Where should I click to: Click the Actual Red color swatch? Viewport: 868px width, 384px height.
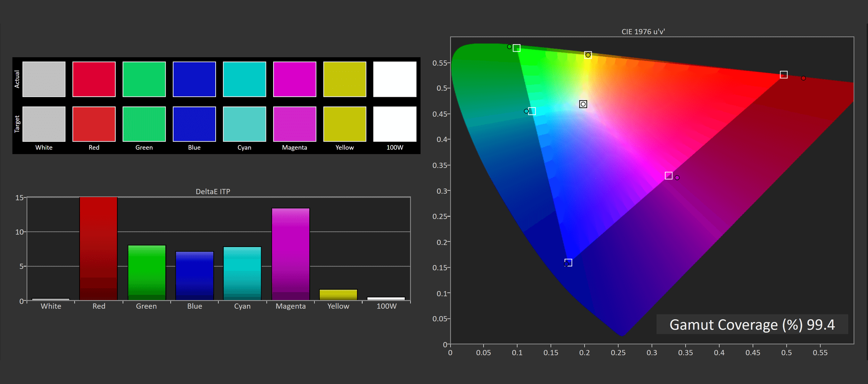point(94,79)
